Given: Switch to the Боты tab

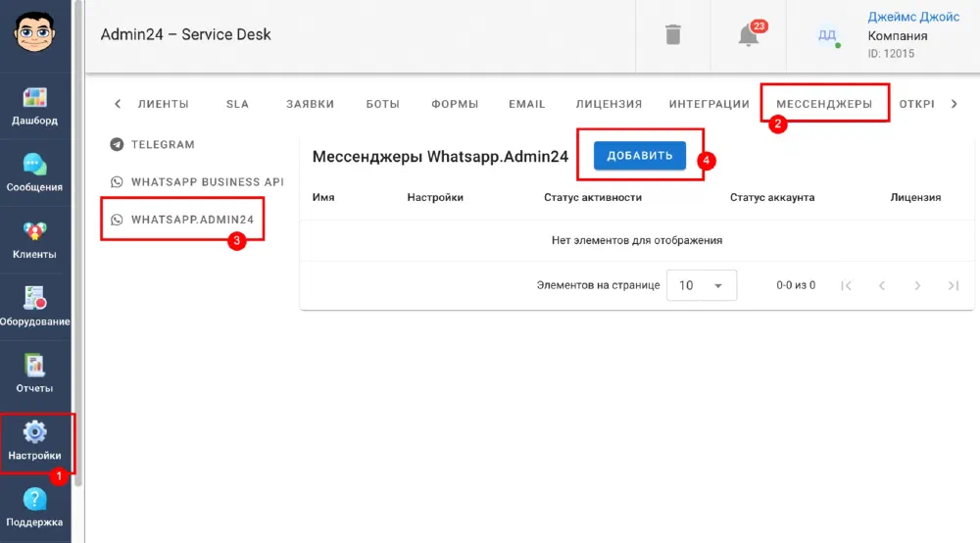Looking at the screenshot, I should coord(382,104).
